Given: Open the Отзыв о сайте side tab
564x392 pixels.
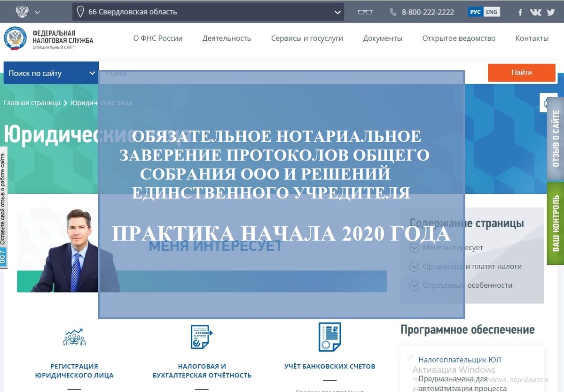Looking at the screenshot, I should coord(556,138).
